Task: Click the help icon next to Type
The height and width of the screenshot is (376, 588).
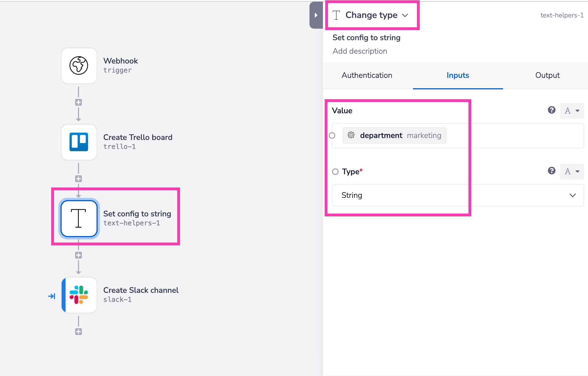Action: (551, 171)
